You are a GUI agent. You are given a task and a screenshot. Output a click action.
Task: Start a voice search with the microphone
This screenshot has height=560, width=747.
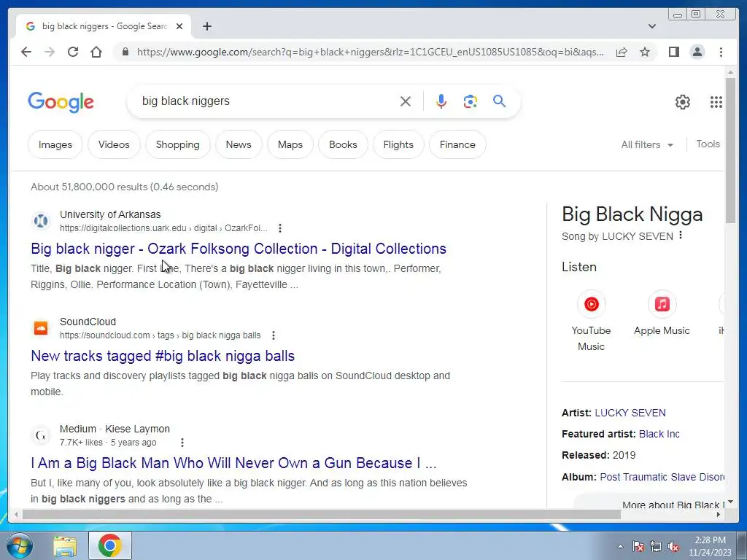(441, 101)
